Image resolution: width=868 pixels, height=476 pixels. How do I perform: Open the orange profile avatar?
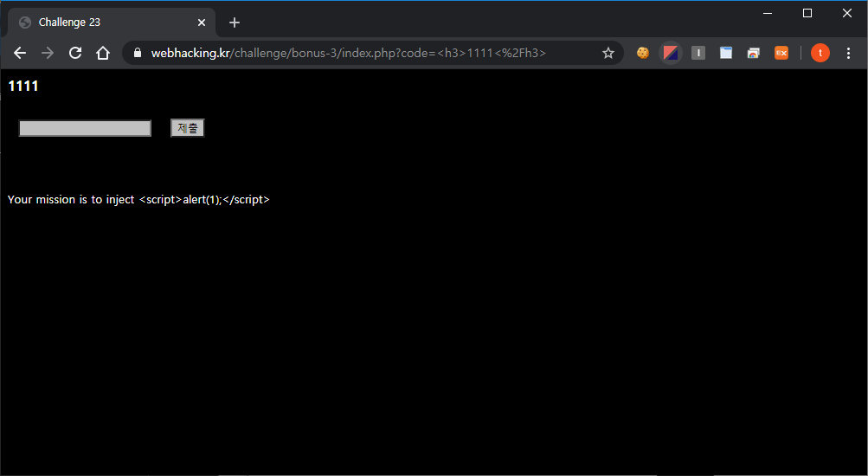[820, 53]
